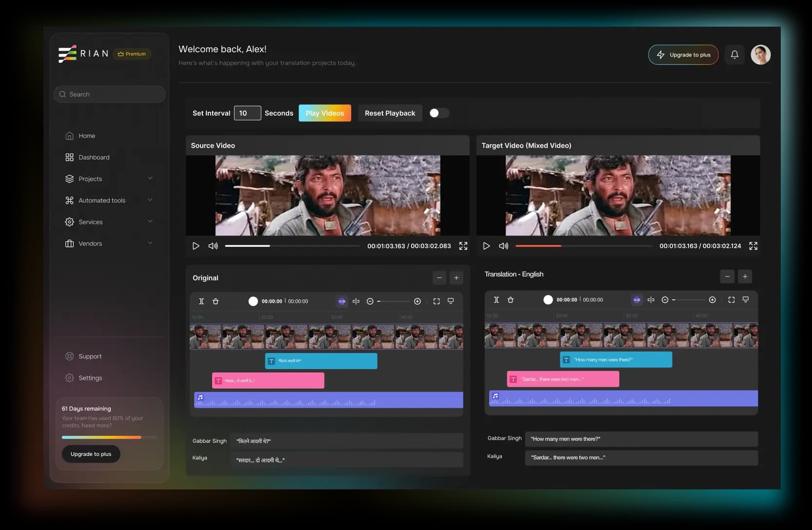Click Kaliya English translation field
This screenshot has width=812, height=530.
coord(641,458)
